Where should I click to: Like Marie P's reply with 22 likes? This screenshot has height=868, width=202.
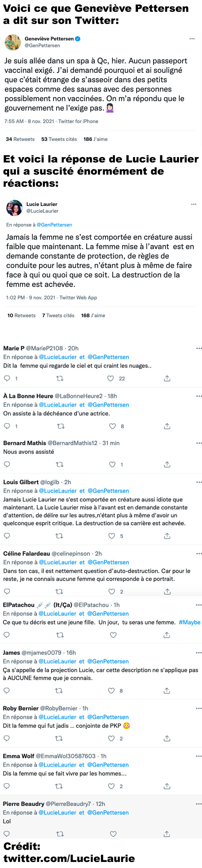(110, 379)
